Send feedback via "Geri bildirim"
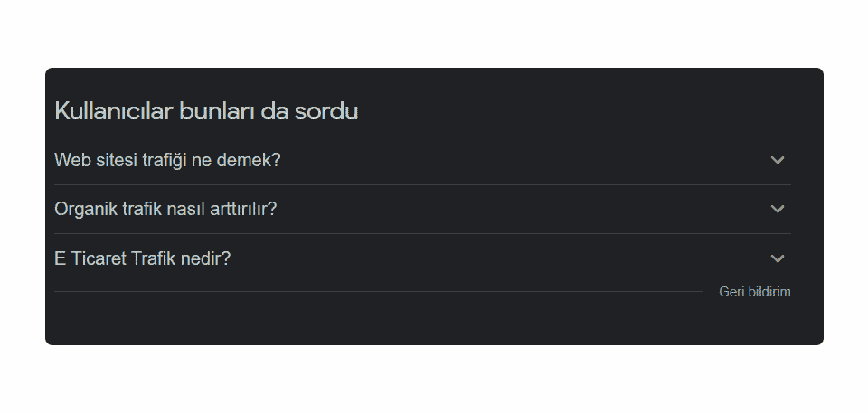 pyautogui.click(x=754, y=292)
